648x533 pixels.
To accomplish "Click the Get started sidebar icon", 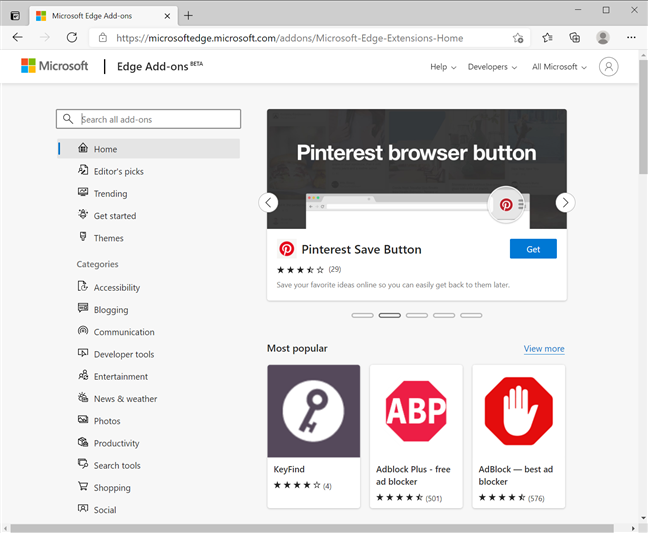I will [83, 215].
